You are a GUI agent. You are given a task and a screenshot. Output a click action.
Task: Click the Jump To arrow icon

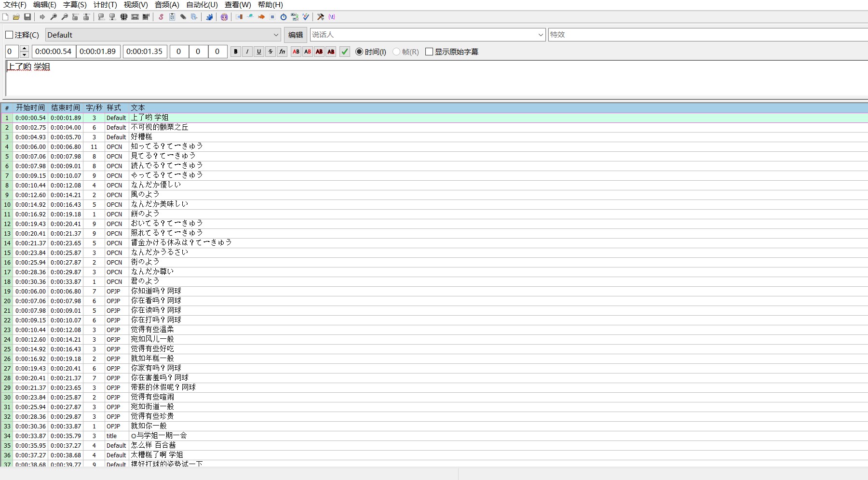[x=42, y=17]
